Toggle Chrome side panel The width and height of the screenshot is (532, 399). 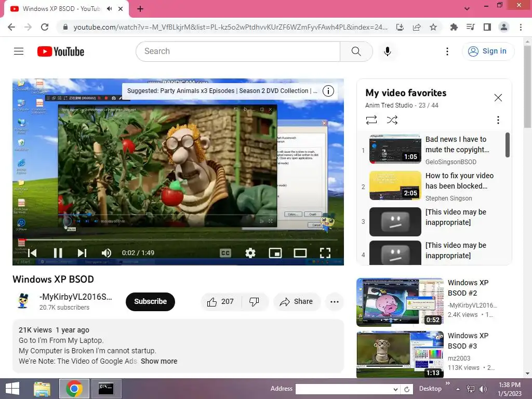pos(487,27)
